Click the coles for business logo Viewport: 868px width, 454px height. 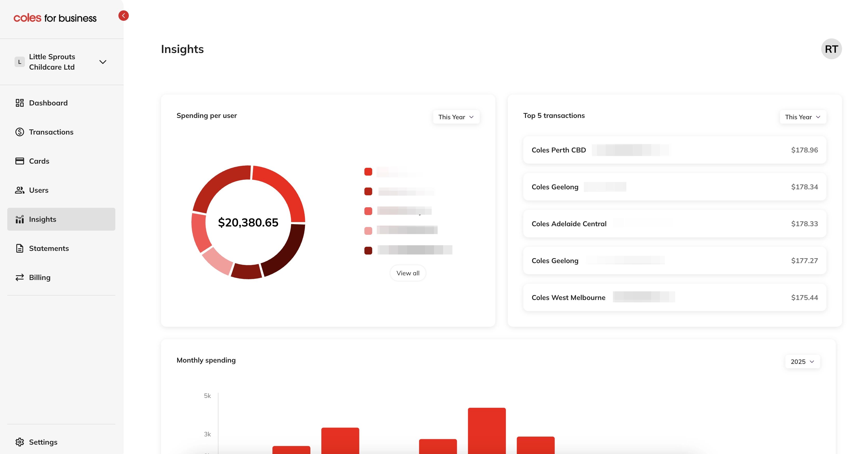tap(55, 18)
